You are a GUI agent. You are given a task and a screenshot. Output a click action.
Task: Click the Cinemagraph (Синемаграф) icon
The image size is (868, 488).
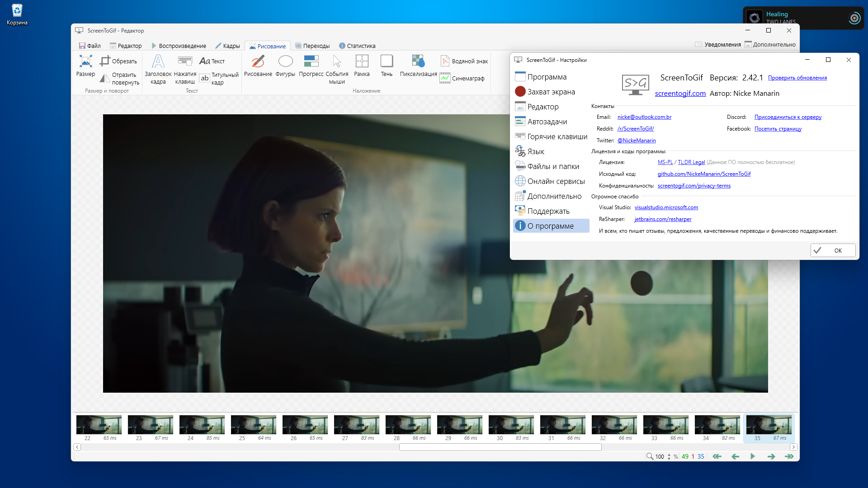[445, 78]
